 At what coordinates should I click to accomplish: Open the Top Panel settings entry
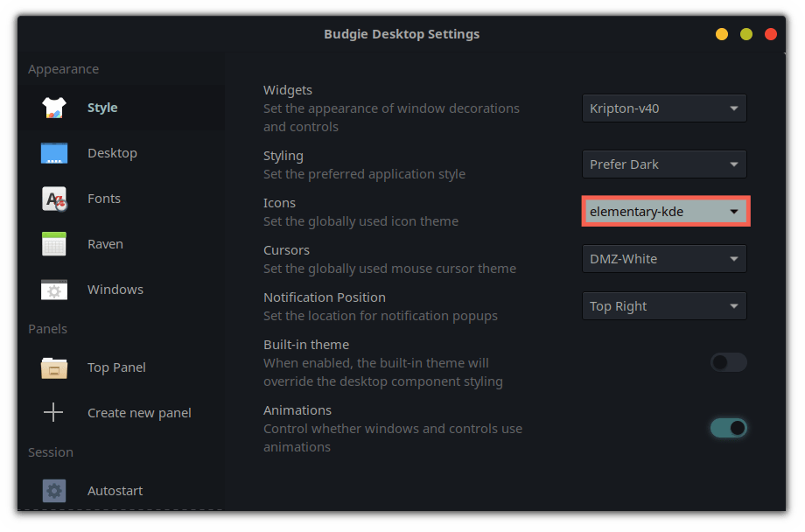pyautogui.click(x=116, y=367)
